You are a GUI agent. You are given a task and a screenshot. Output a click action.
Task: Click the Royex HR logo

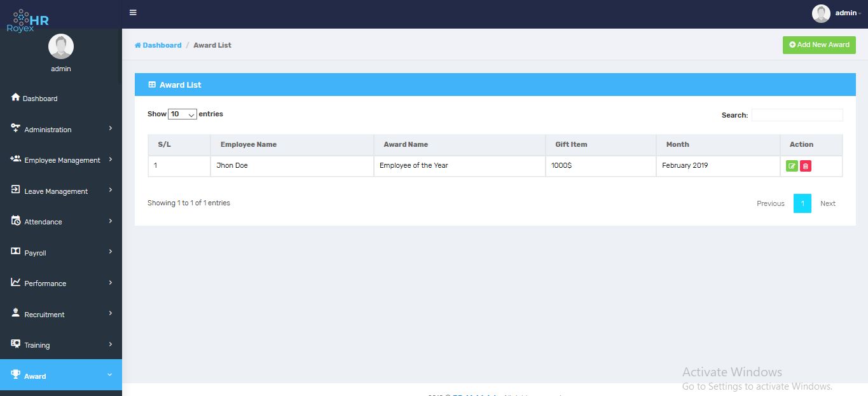(x=28, y=20)
